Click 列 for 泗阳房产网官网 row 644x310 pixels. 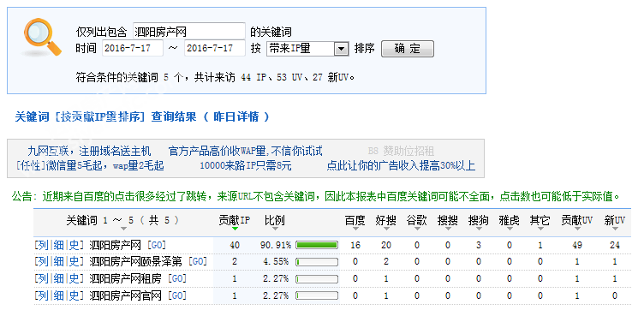(x=44, y=295)
